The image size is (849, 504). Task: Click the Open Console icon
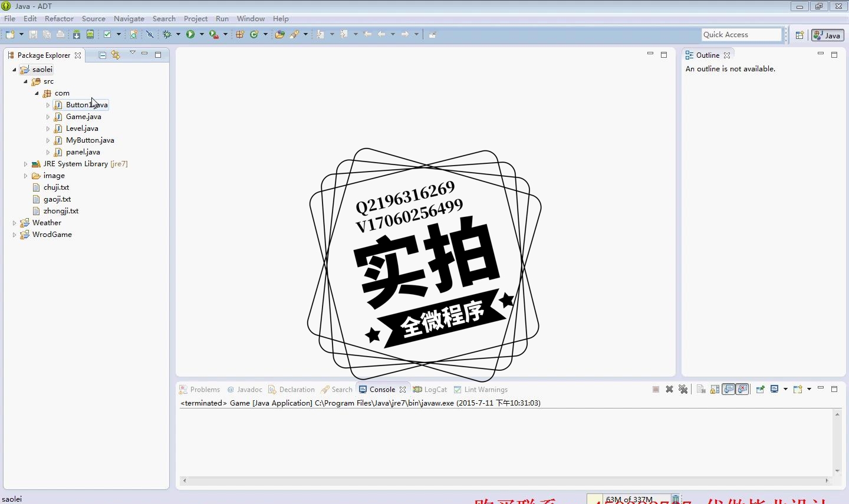tap(798, 389)
